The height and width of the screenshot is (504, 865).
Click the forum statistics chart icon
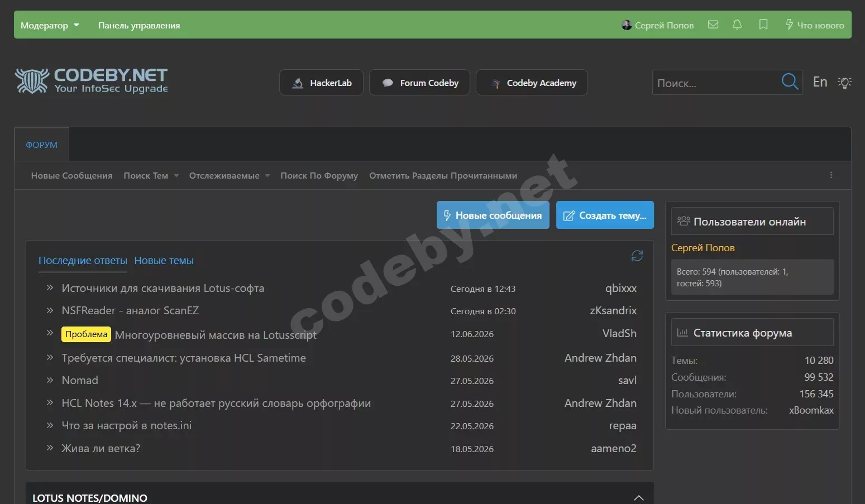(682, 333)
